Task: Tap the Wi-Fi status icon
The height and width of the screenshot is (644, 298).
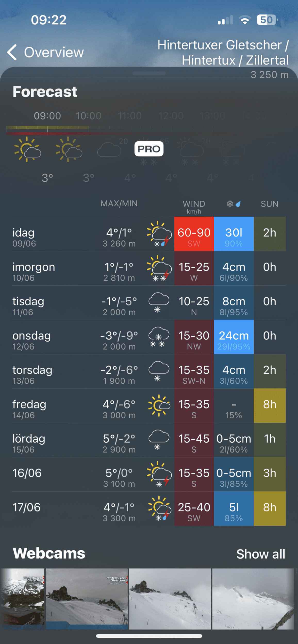Action: coord(245,20)
